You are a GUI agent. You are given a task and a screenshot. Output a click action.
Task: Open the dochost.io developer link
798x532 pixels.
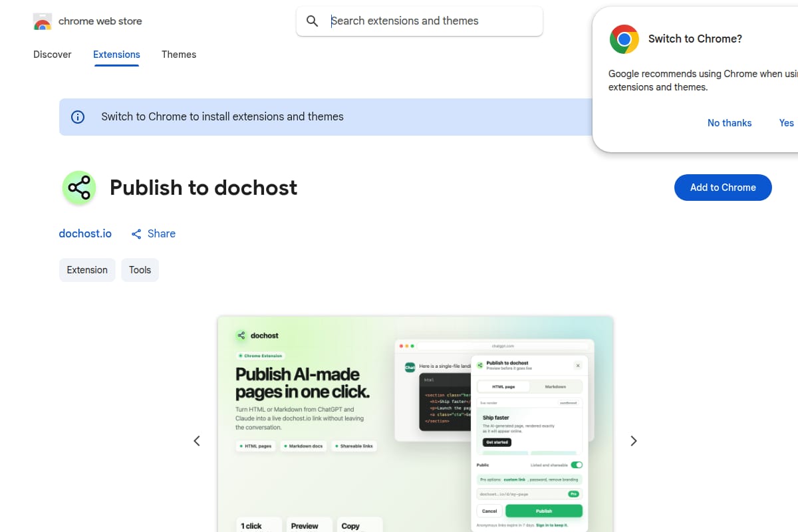point(85,234)
